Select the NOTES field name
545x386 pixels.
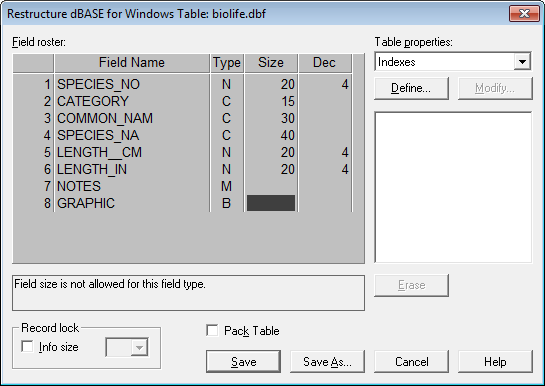[x=79, y=186]
